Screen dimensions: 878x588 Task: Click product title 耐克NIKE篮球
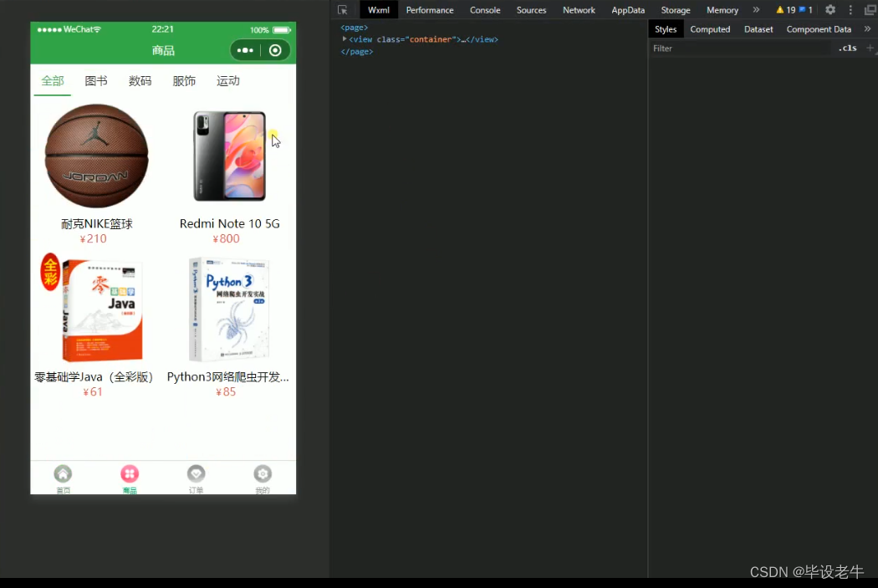pos(96,224)
